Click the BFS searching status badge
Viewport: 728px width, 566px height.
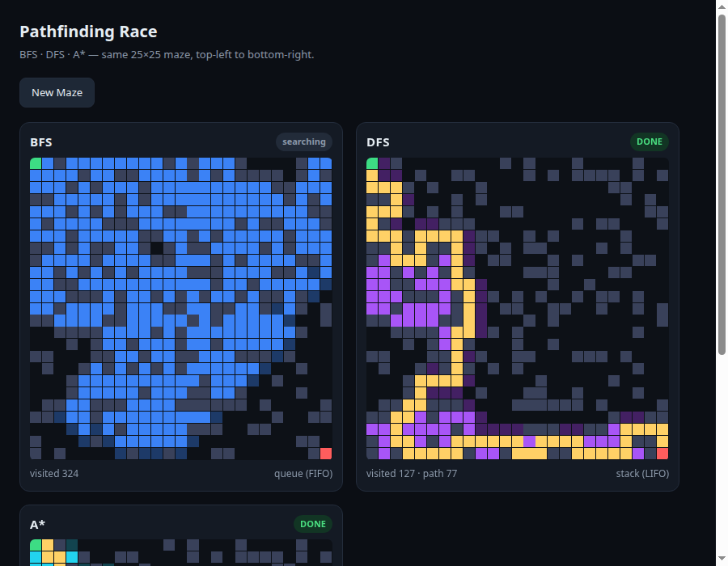[x=304, y=142]
